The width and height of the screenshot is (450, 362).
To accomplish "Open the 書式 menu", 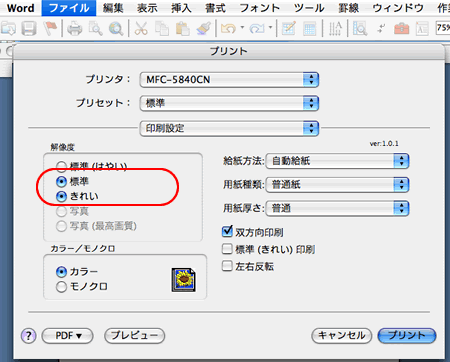I will pos(215,8).
